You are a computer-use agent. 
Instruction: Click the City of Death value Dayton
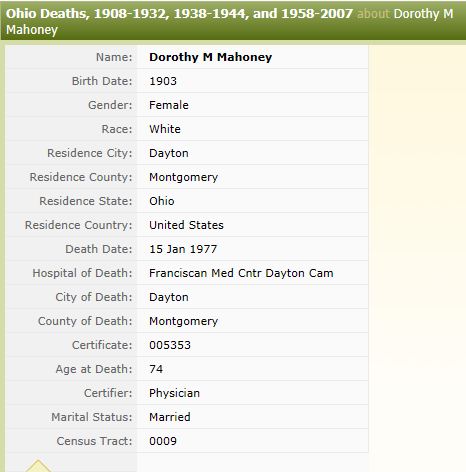(x=169, y=297)
